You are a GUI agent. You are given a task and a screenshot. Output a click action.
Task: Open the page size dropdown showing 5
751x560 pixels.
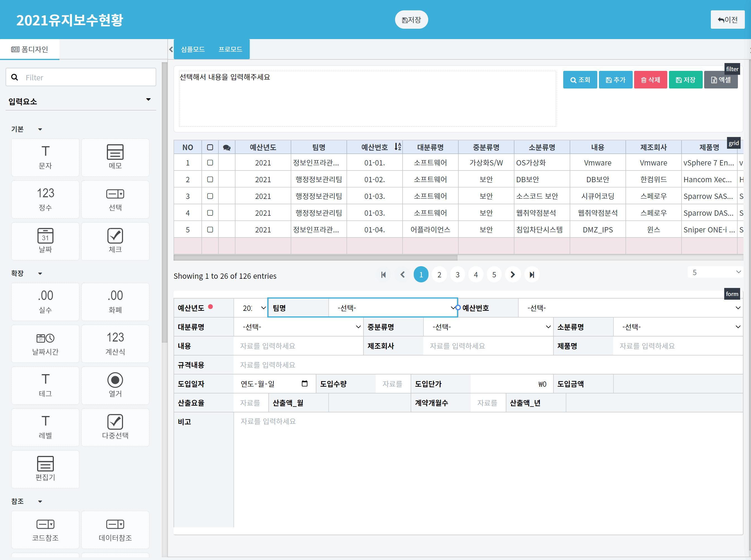point(715,272)
